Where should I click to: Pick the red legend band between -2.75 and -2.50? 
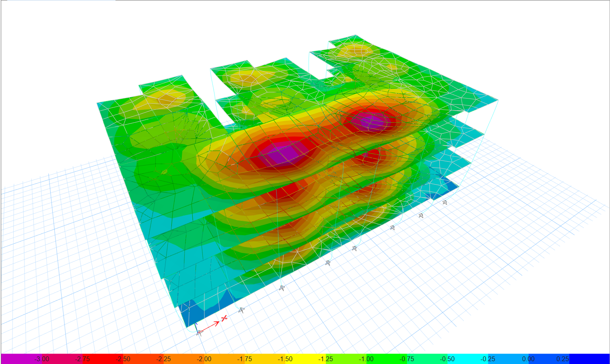tap(103, 359)
